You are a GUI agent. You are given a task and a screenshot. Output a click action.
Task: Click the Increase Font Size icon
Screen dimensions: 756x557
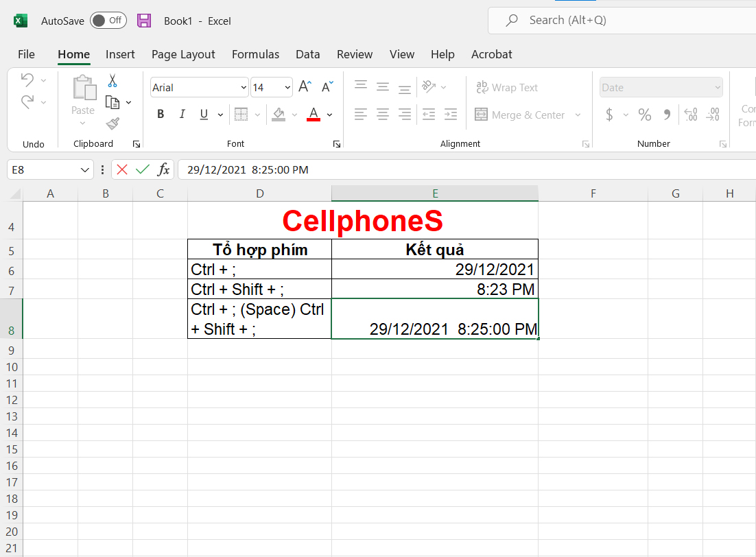click(x=305, y=87)
